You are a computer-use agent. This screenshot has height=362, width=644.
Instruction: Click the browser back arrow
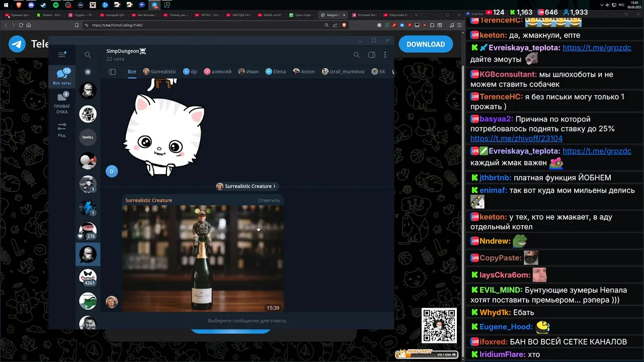7,25
